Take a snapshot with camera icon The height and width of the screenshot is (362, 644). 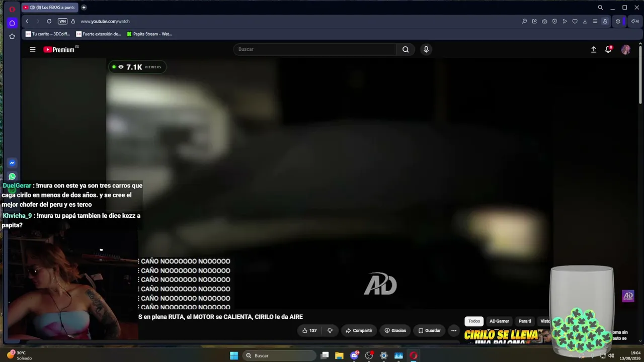(x=544, y=21)
